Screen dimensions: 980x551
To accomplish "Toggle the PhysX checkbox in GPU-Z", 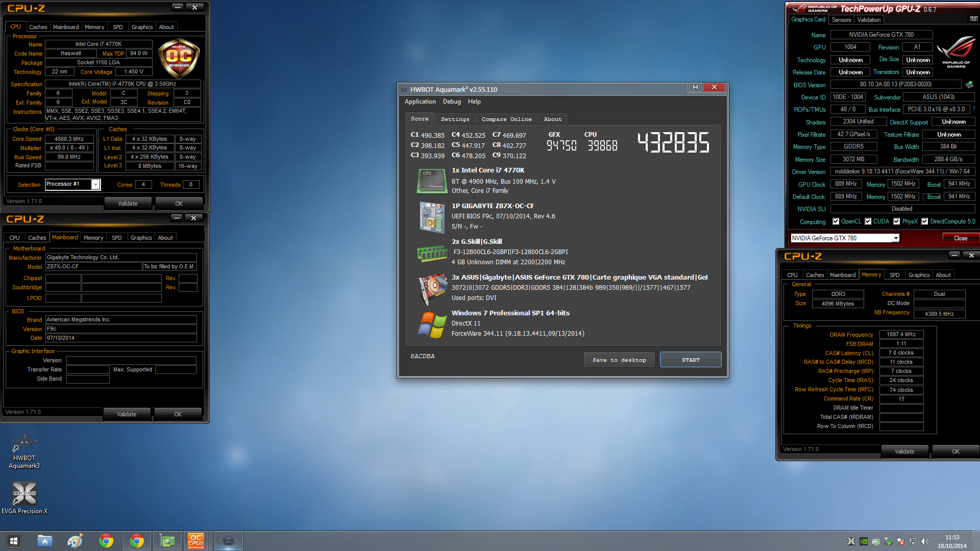I will coord(896,221).
